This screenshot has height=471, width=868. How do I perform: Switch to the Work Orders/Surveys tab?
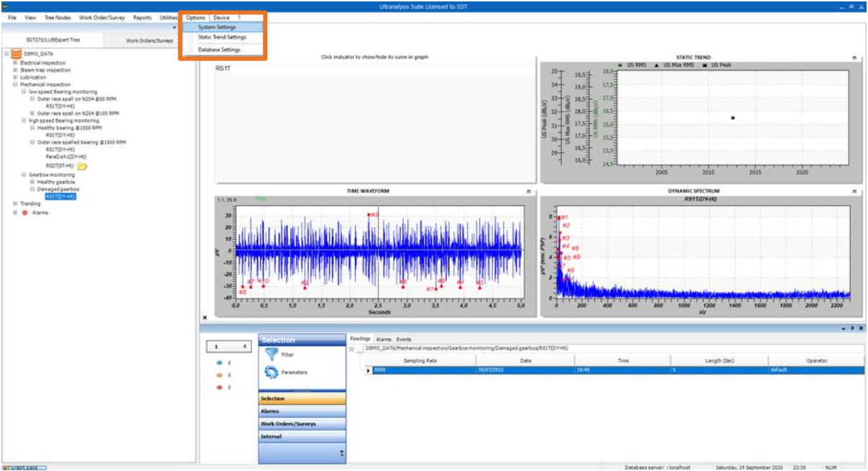149,41
